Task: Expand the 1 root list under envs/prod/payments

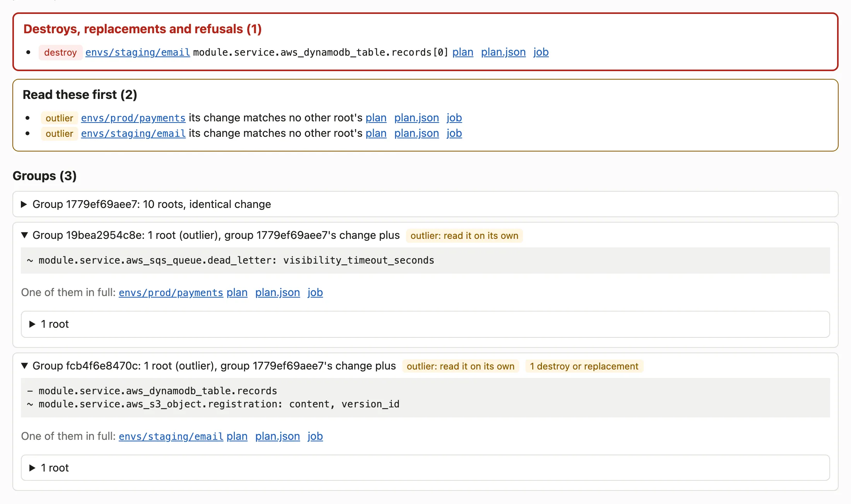Action: [425, 324]
